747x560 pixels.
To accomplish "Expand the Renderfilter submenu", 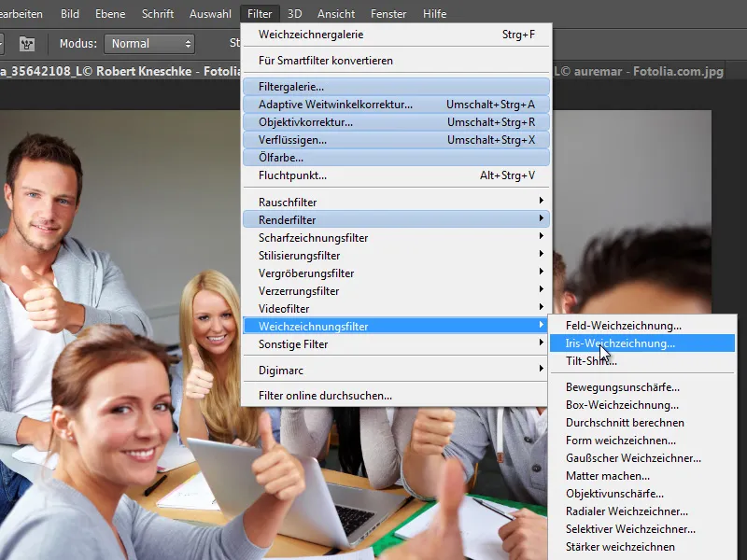I will 396,219.
